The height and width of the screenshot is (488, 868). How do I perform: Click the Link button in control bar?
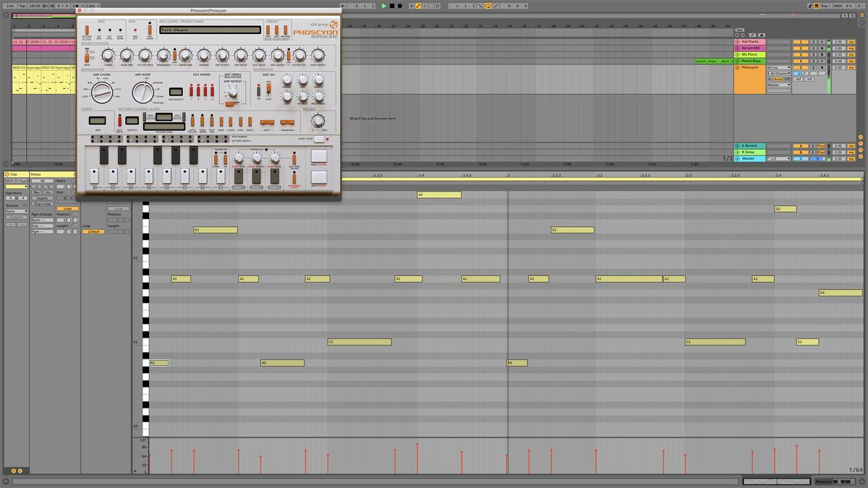coord(9,6)
